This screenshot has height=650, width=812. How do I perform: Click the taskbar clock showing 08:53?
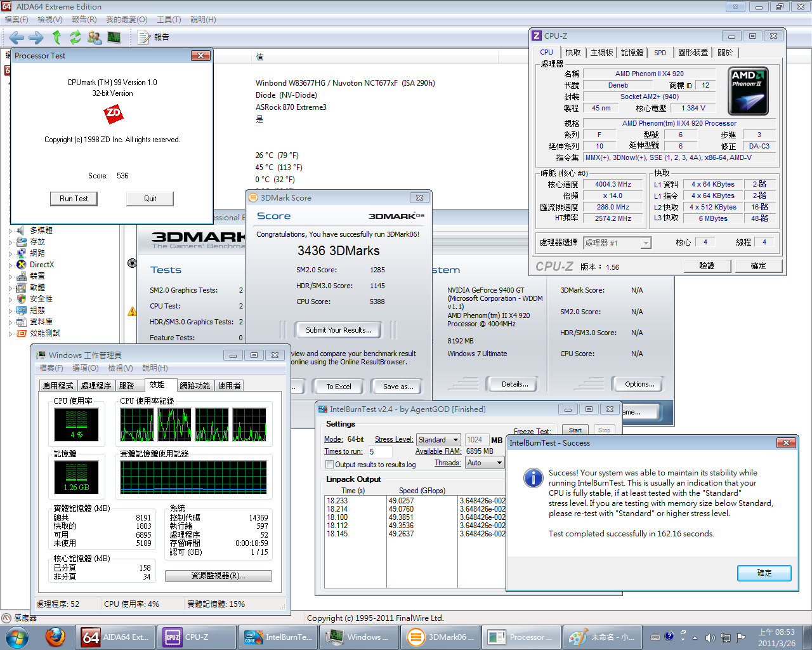776,637
